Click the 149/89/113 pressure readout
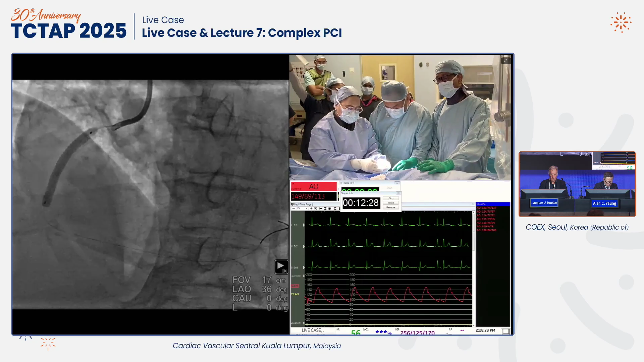The width and height of the screenshot is (644, 362). [314, 196]
